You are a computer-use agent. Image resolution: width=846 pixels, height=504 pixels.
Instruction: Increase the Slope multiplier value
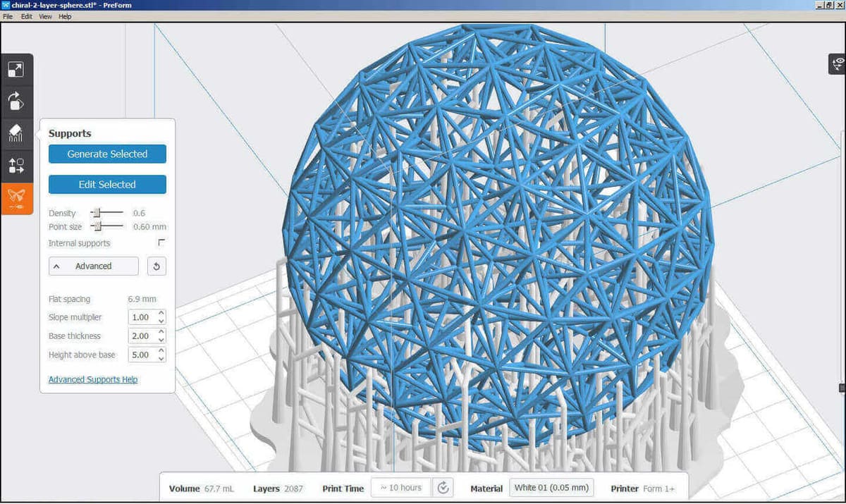pos(161,314)
